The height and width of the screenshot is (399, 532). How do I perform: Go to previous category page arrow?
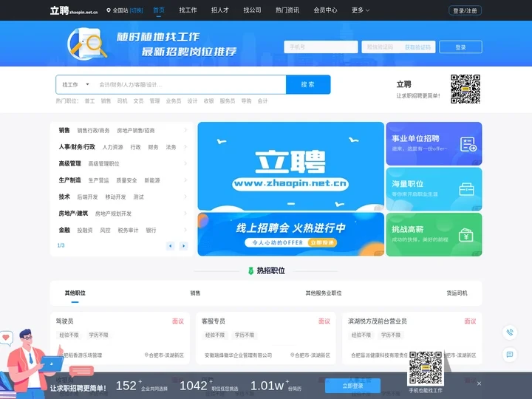coord(171,246)
